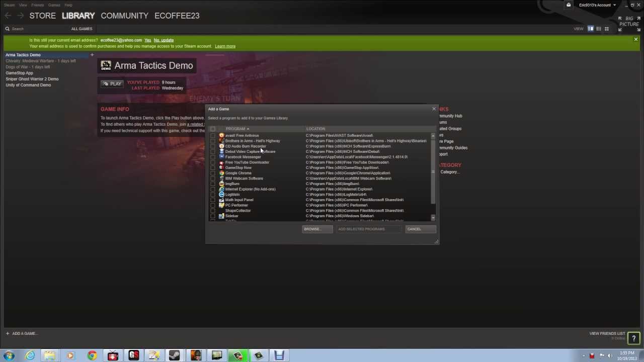The height and width of the screenshot is (362, 644).
Task: Click ADD SELECTED PROGRAMS button
Action: pos(369,229)
